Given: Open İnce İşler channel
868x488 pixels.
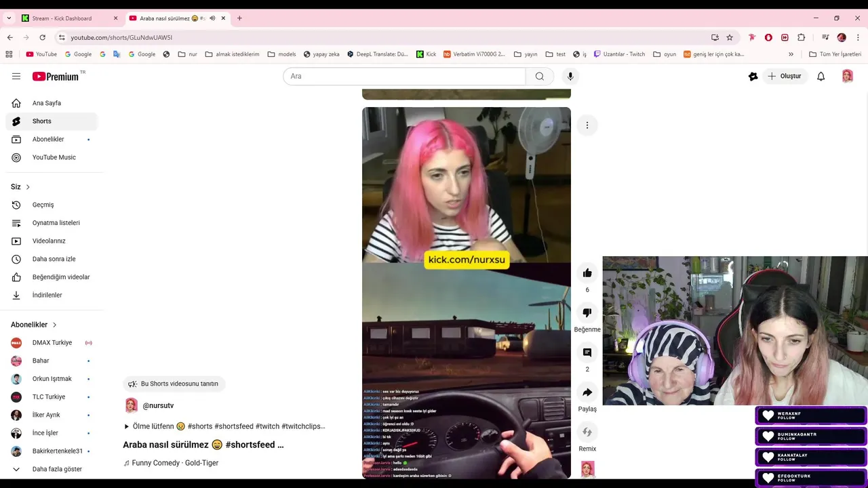Looking at the screenshot, I should click(52, 433).
